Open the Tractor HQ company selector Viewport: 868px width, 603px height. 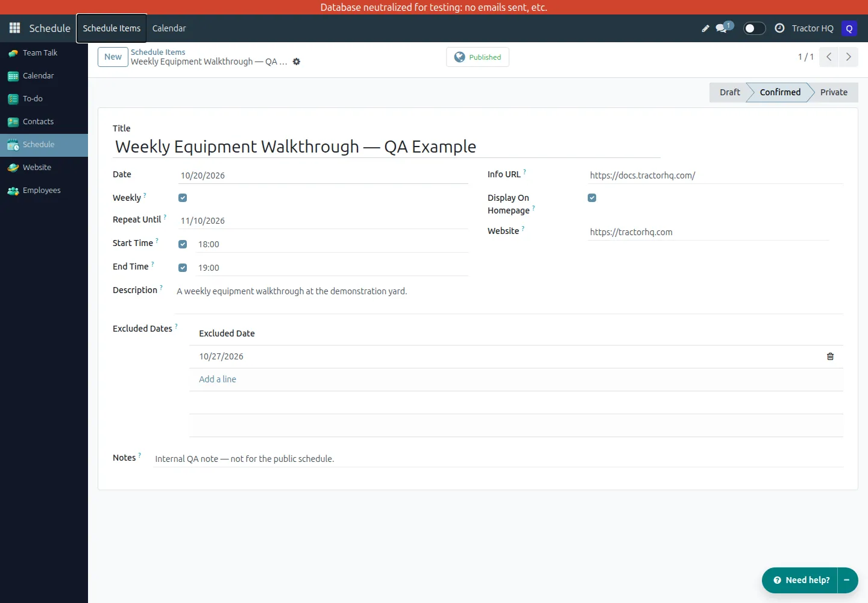(x=813, y=28)
